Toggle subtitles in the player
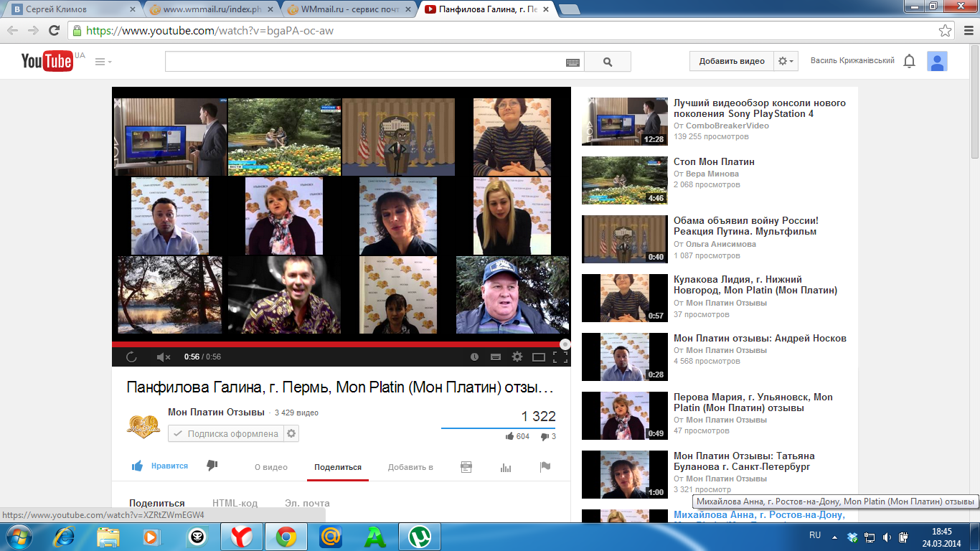 coord(495,357)
